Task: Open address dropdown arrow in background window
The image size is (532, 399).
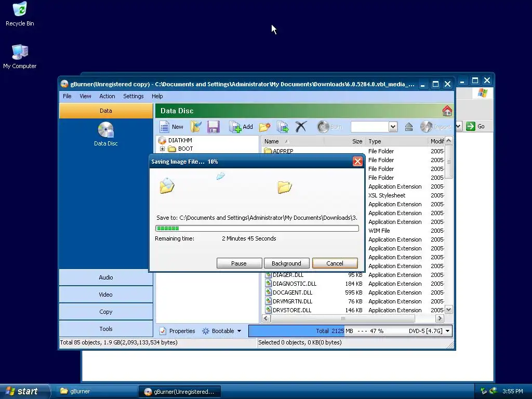Action: pyautogui.click(x=459, y=126)
